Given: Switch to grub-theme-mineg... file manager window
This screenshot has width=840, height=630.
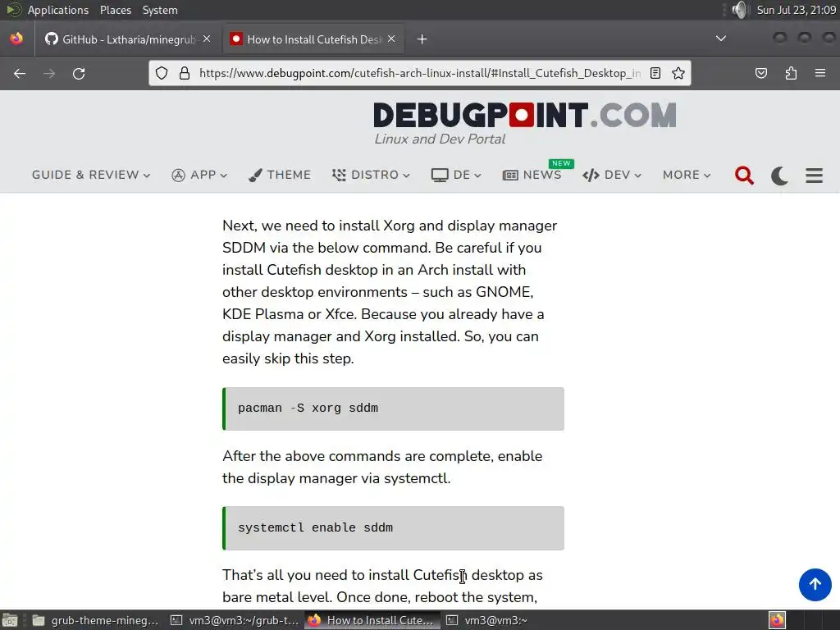Looking at the screenshot, I should (x=95, y=620).
